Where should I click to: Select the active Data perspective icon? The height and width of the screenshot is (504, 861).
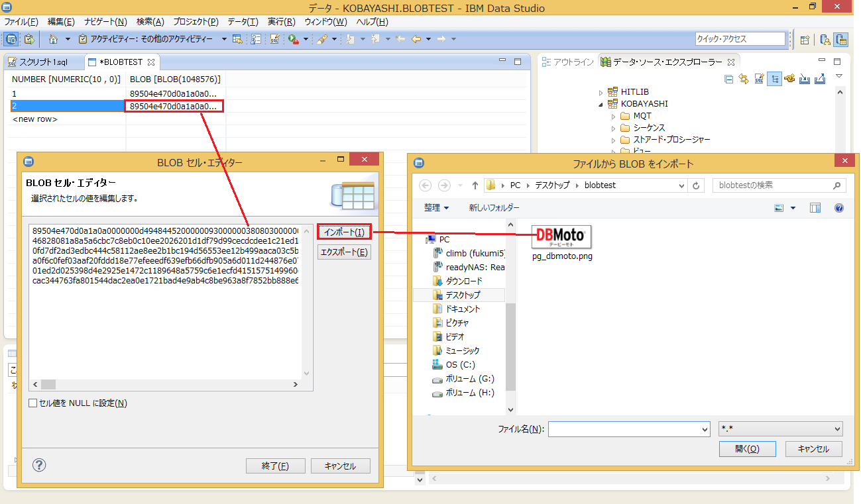(841, 39)
